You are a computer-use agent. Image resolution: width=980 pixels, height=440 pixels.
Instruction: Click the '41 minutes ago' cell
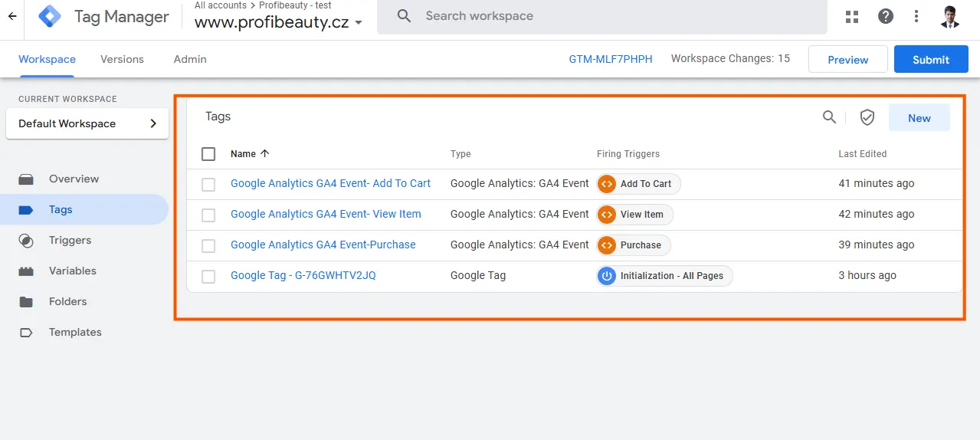point(876,183)
